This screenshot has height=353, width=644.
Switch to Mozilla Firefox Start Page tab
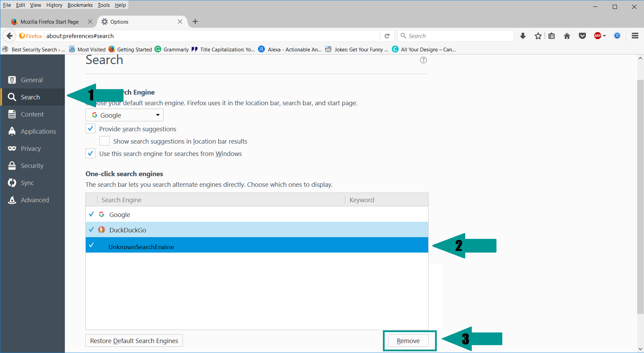click(49, 22)
